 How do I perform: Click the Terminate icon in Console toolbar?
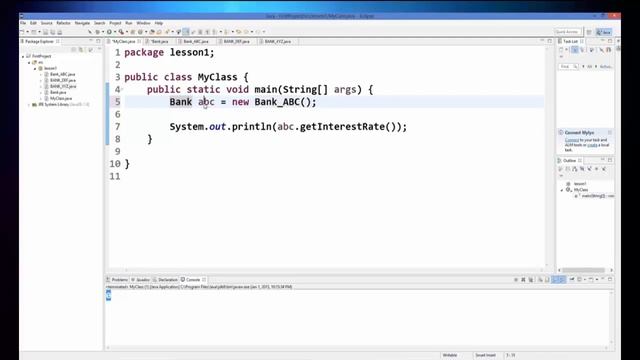tap(516, 280)
